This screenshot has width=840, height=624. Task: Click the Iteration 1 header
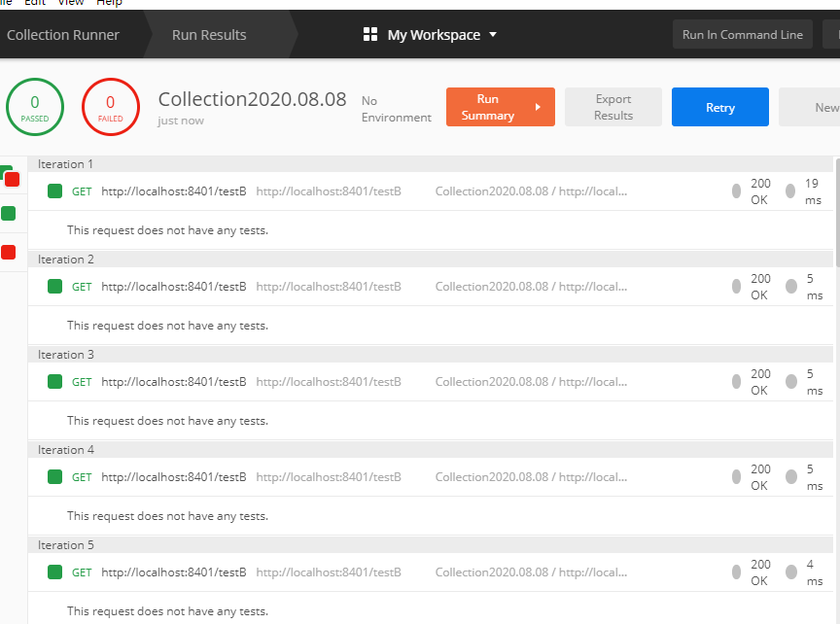click(430, 164)
